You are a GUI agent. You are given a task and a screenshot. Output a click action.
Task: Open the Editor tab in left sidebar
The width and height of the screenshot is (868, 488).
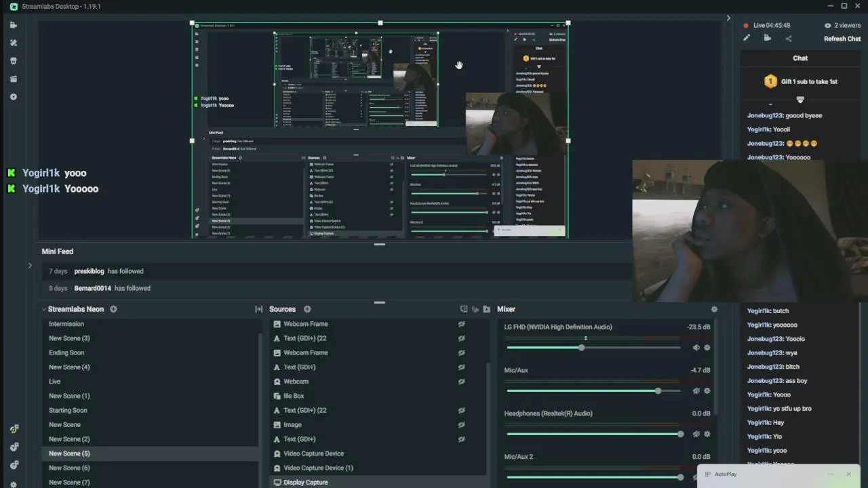point(14,25)
